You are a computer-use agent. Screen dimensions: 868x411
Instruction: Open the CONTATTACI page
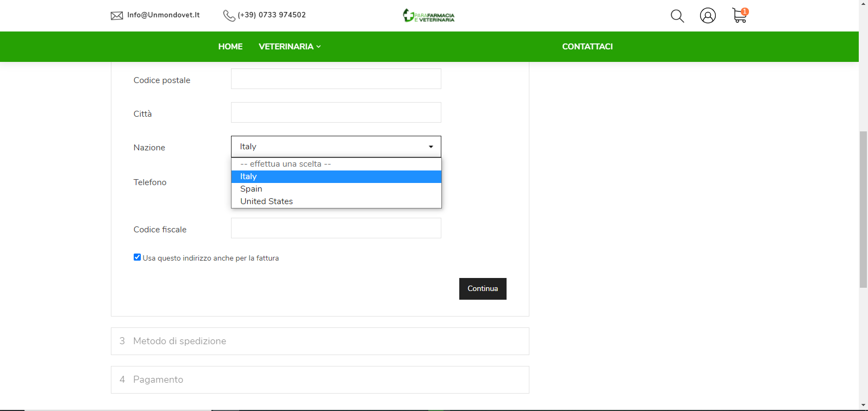point(588,47)
